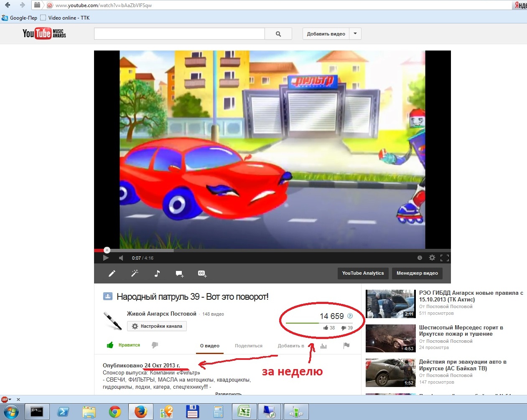Dislike the video with thumbs down

155,345
